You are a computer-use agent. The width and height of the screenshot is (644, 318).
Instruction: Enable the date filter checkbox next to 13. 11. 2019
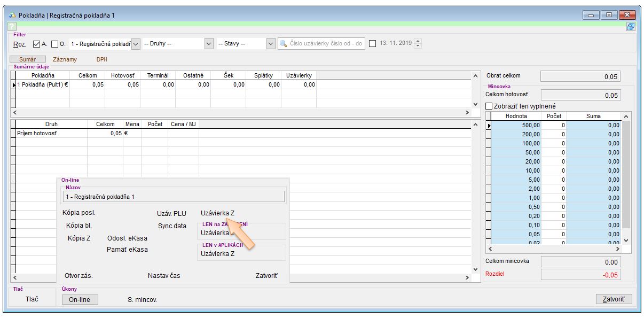coord(373,44)
